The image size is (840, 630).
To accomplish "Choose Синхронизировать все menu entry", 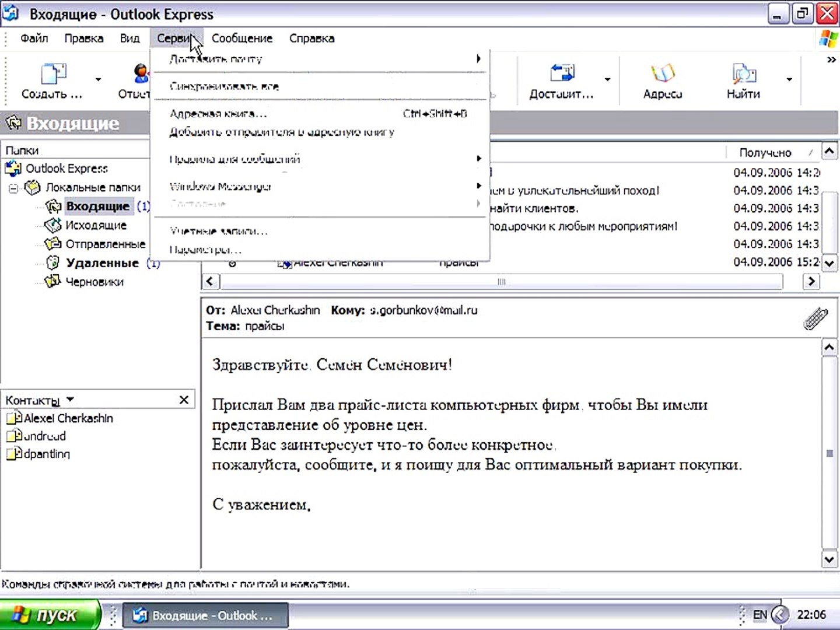I will coord(320,86).
